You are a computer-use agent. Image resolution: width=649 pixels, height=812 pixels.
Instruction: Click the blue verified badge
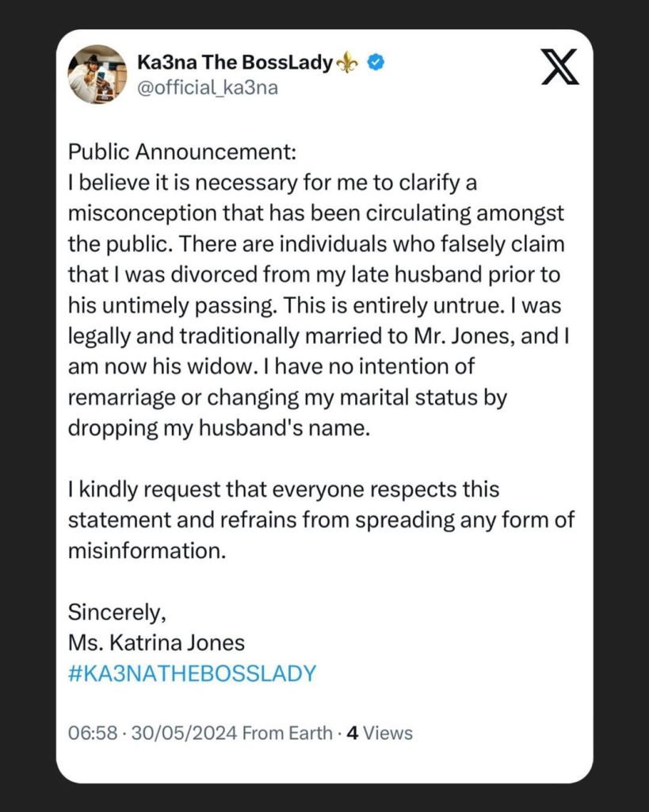[377, 63]
